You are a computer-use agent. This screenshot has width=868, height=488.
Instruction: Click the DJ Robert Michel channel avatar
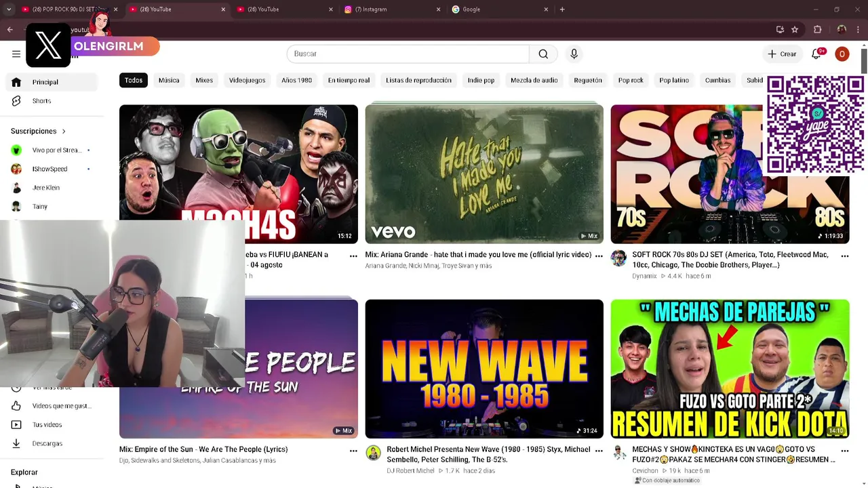pos(373,453)
